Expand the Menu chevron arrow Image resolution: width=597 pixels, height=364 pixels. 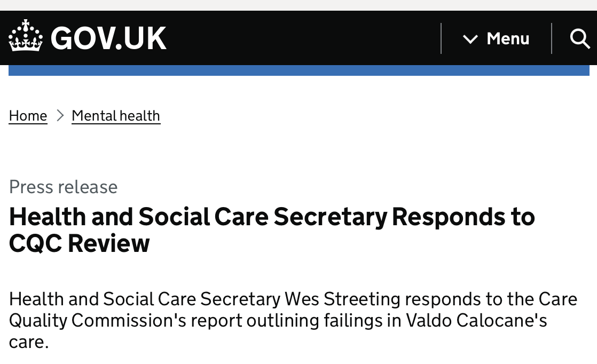pyautogui.click(x=470, y=39)
